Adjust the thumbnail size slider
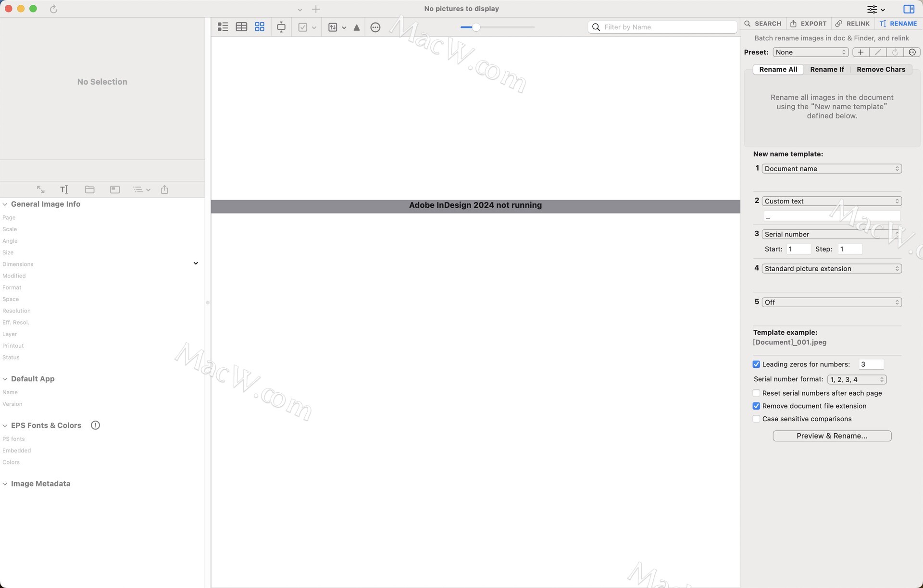This screenshot has height=588, width=923. [476, 27]
